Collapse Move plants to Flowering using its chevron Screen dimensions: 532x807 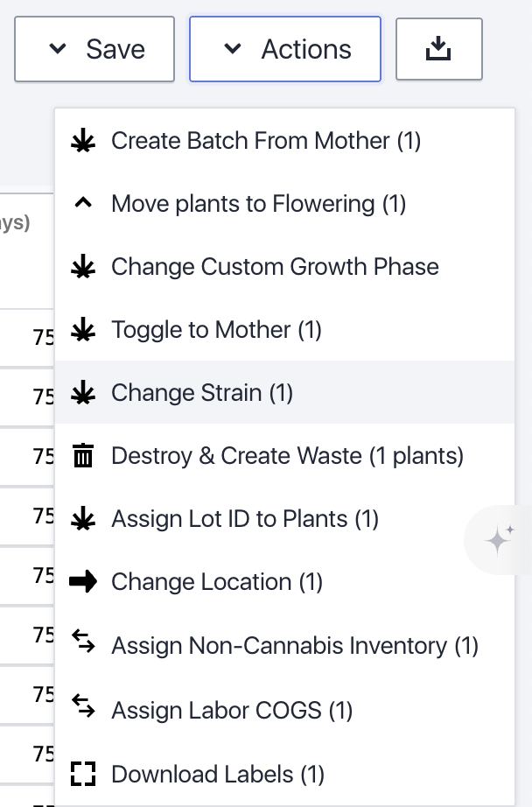[83, 201]
